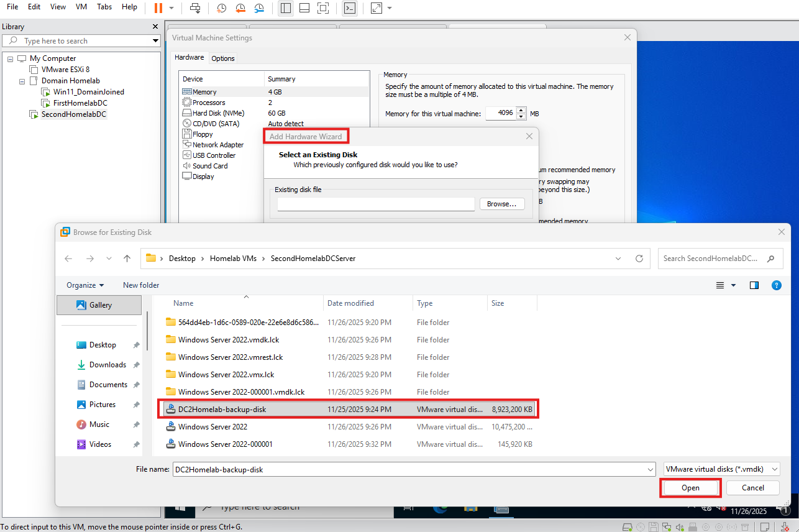Image resolution: width=799 pixels, height=532 pixels.
Task: Enter full screen mode via toolbar icon
Action: pyautogui.click(x=323, y=8)
